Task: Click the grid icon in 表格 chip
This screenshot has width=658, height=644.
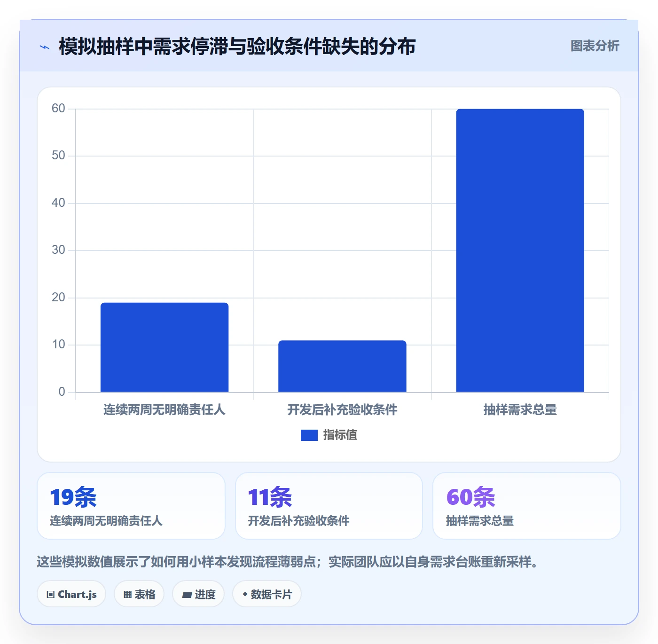Action: [127, 595]
